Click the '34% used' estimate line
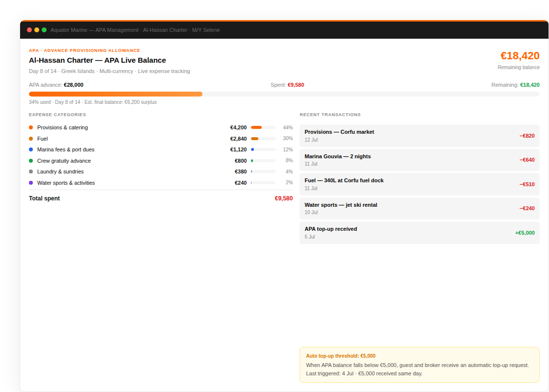Viewport: 549px width, 392px height. tap(93, 102)
